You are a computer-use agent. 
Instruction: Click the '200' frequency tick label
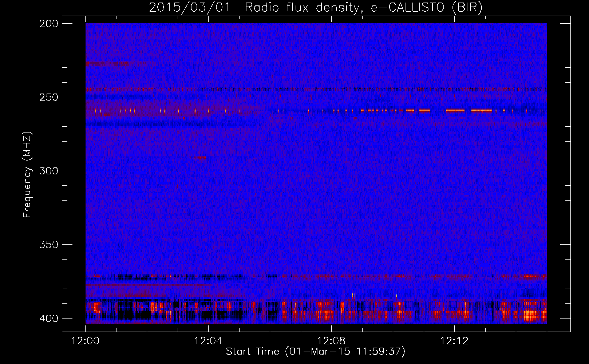[48, 24]
